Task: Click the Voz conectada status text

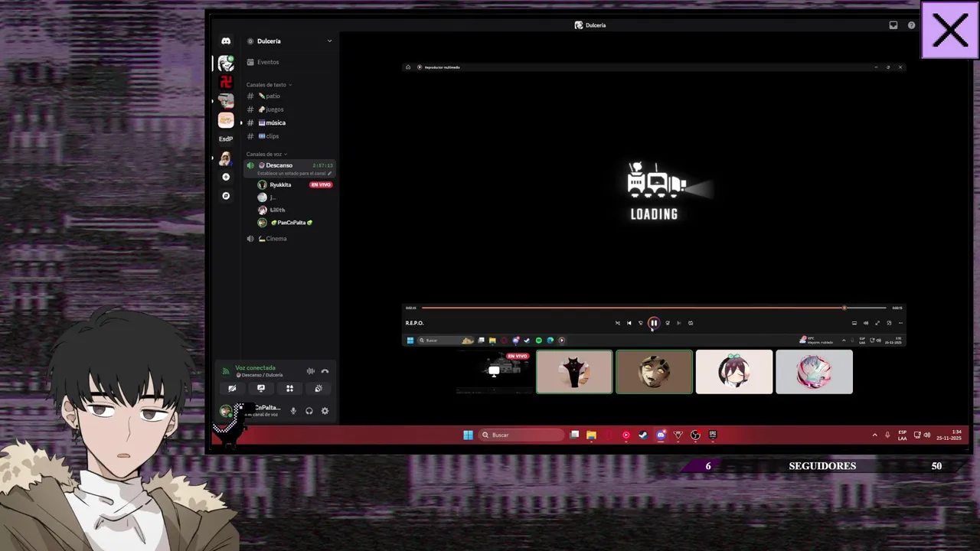Action: tap(255, 368)
